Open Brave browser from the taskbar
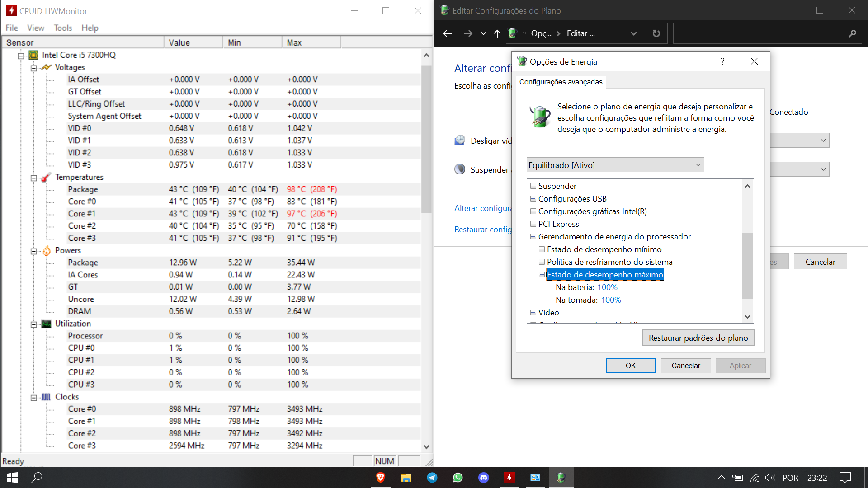This screenshot has width=868, height=488. pyautogui.click(x=381, y=478)
